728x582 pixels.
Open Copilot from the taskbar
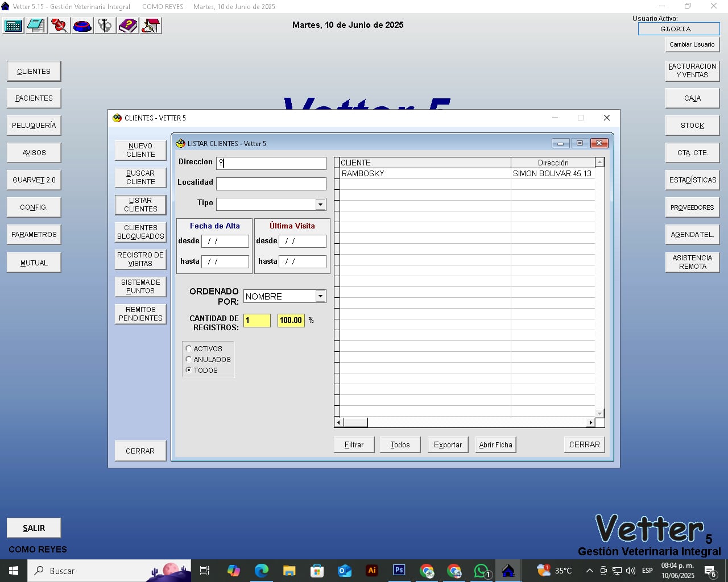tap(234, 571)
